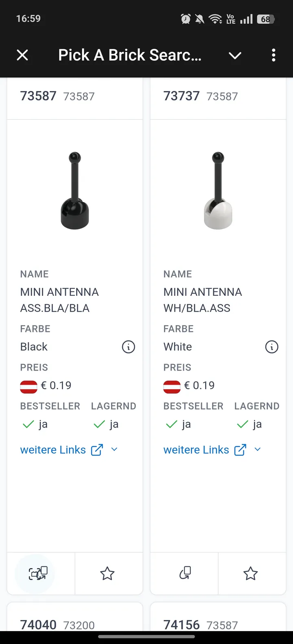Open the three-dot overflow menu
Screen dimensions: 293x644
pos(273,55)
